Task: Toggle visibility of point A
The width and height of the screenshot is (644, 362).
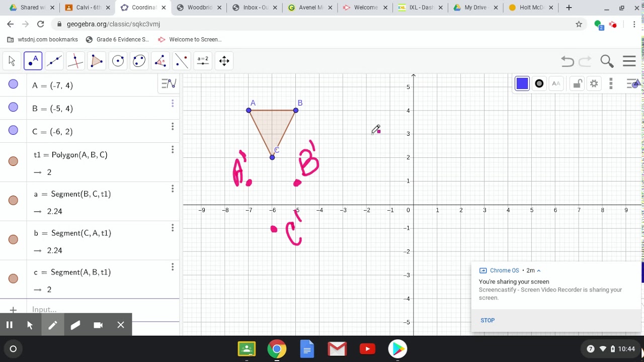Action: (x=14, y=84)
